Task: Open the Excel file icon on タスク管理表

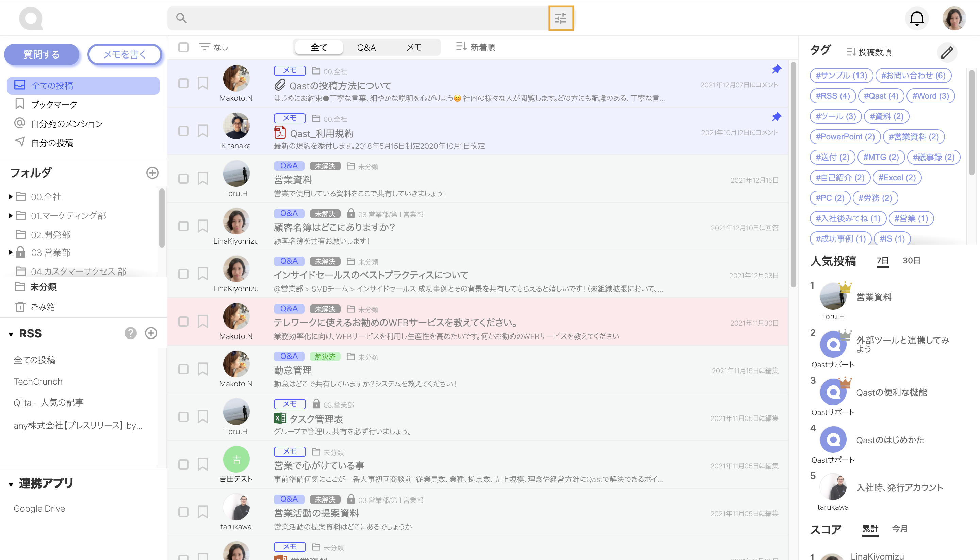Action: tap(280, 418)
